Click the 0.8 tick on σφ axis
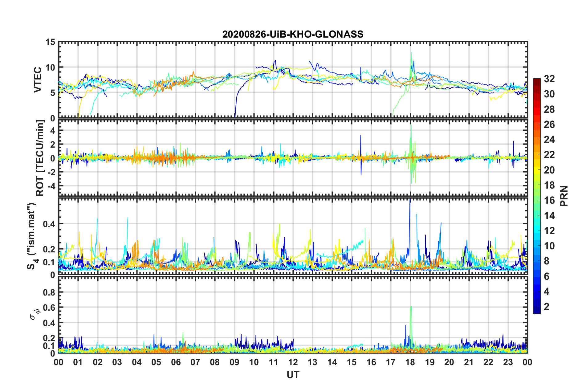Image resolution: width=586 pixels, height=392 pixels. pyautogui.click(x=49, y=292)
